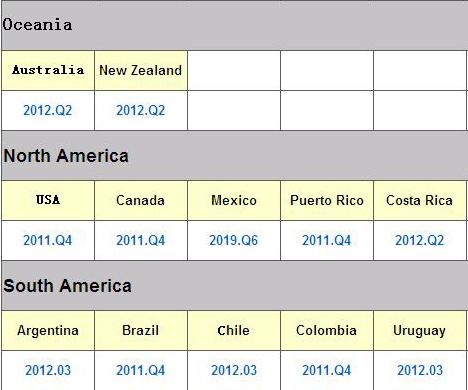Screen dimensions: 468x390
Task: Click the USA 2011.Q4 link
Action: (x=48, y=240)
